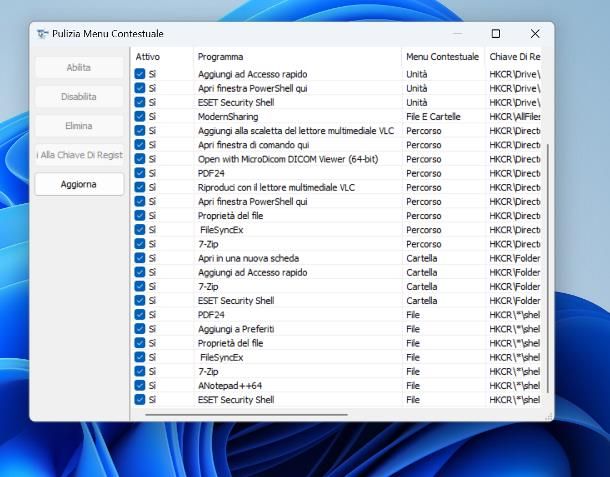Select the ANotepad++64 entry
Screen dimensions: 610x477
pos(230,386)
